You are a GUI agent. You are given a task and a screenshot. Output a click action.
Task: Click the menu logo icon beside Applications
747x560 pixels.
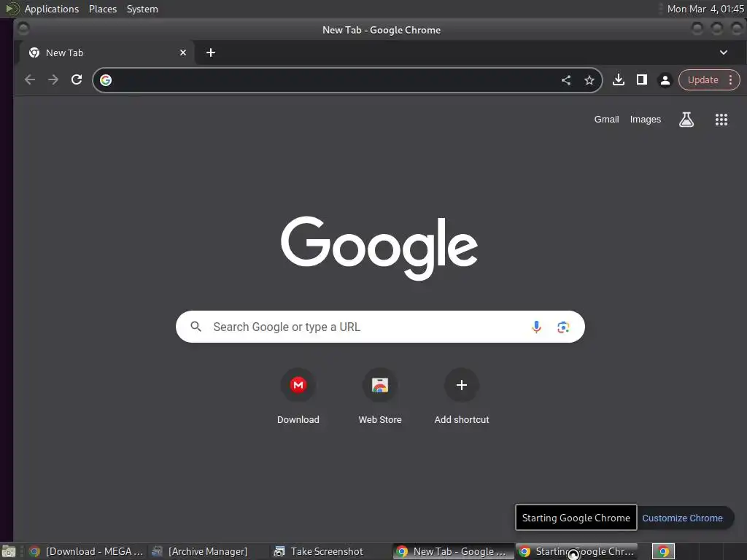12,9
